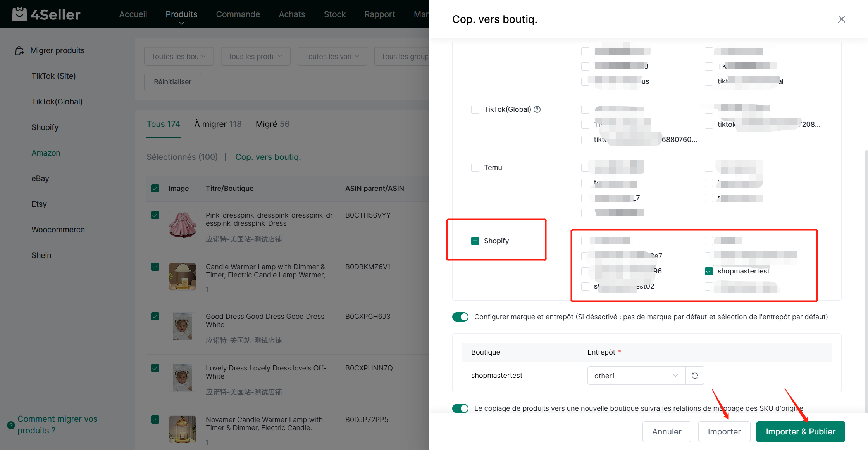This screenshot has height=450, width=868.
Task: Click the Réinitialiser button
Action: pyautogui.click(x=172, y=82)
